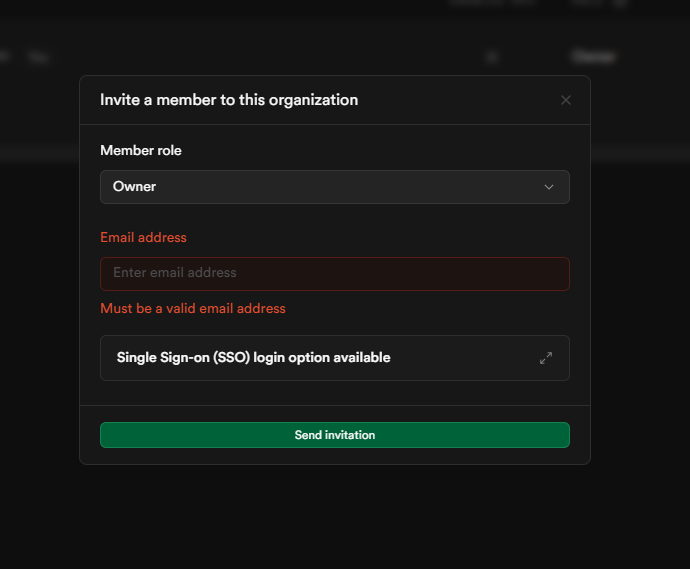Close the invite member dialog
This screenshot has width=690, height=569.
566,100
